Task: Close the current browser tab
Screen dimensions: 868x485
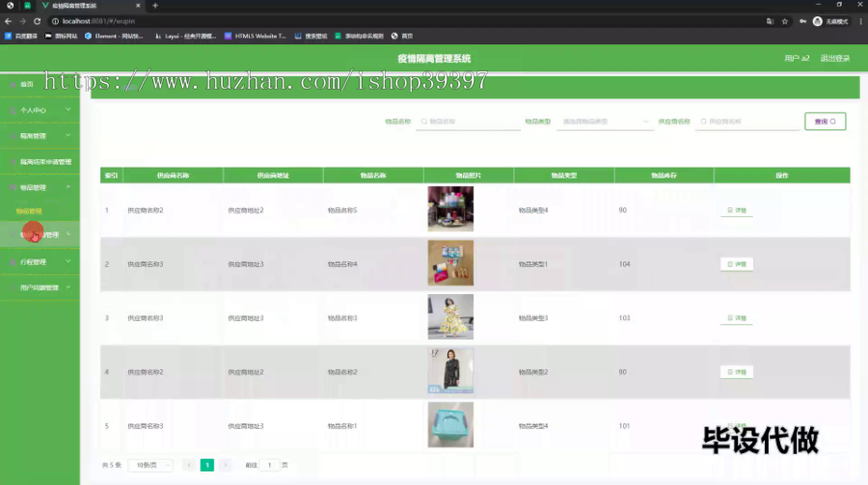Action: tap(138, 6)
